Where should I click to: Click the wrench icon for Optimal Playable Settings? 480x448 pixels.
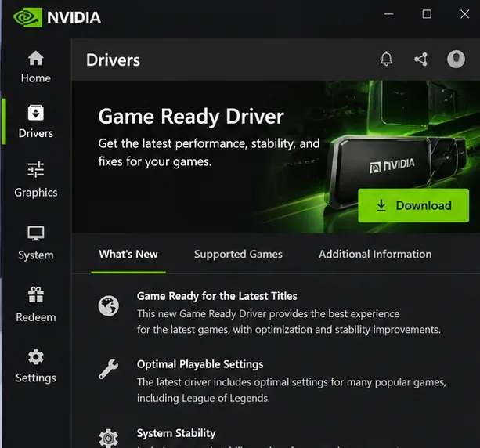(108, 369)
